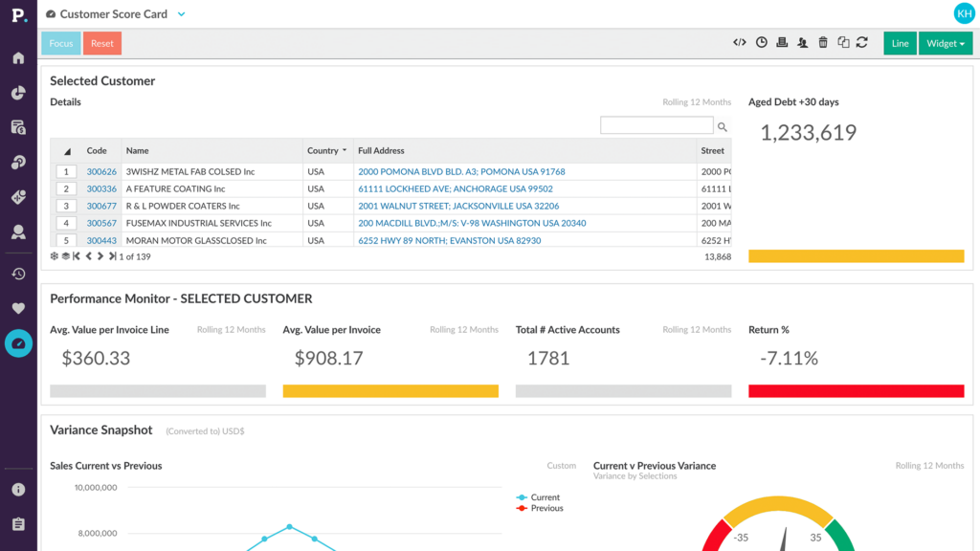This screenshot has height=551, width=980.
Task: Click the info icon in sidebar
Action: (18, 489)
